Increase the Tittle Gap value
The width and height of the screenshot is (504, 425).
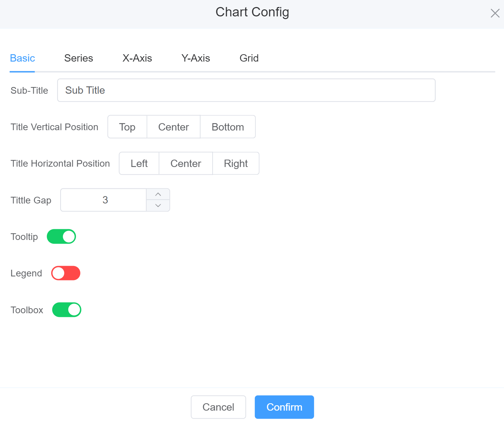click(158, 194)
